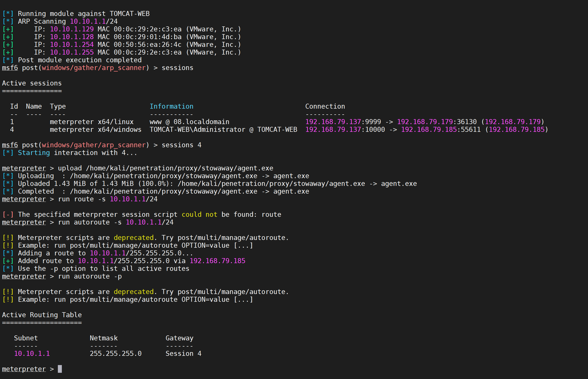Screen dimensions: 588x379
Task: Click the Information column header
Action: pos(171,106)
